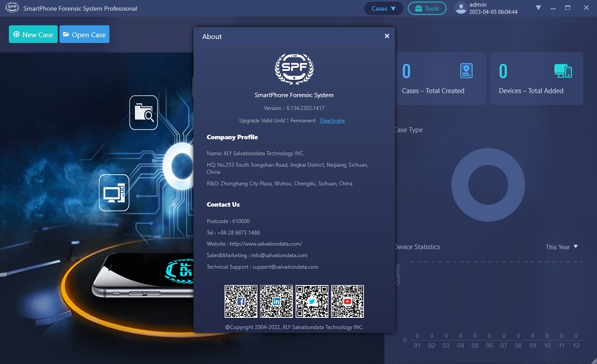Close the About dialog
Viewport: 597px width, 364px height.
[387, 36]
